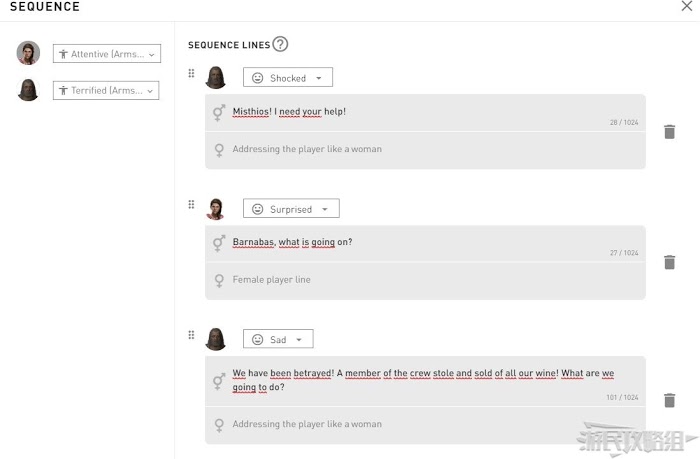Expand the Shocked emotion dropdown

[288, 77]
